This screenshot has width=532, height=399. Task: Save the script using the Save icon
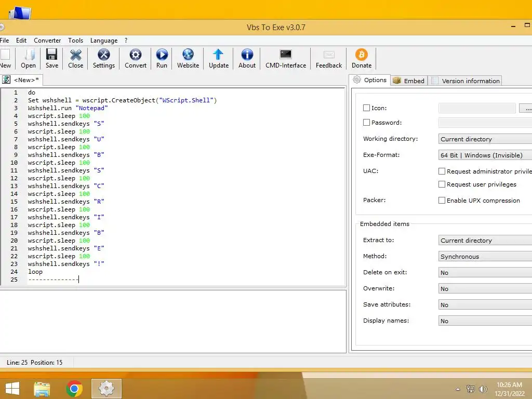click(52, 58)
